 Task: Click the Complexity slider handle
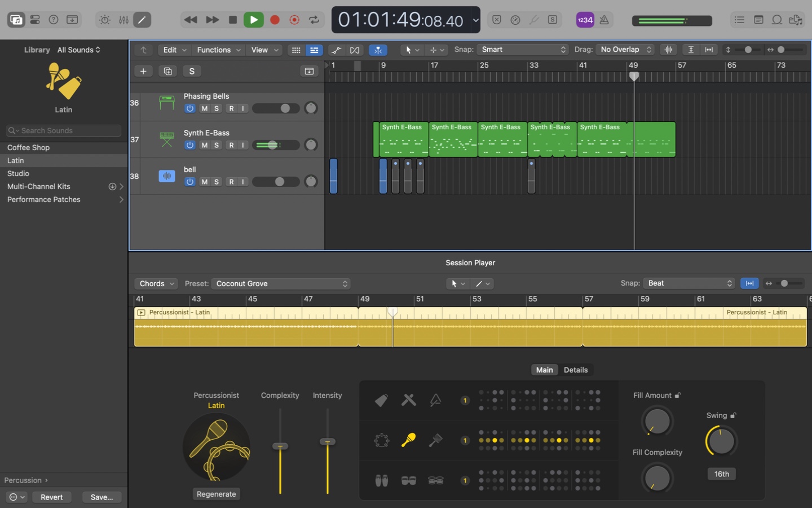pos(280,446)
